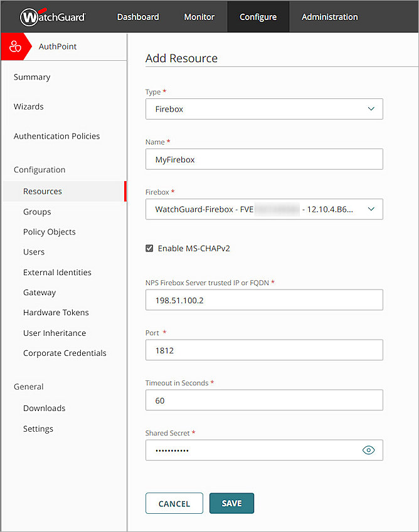
Task: Open External Identities configuration
Action: 57,272
